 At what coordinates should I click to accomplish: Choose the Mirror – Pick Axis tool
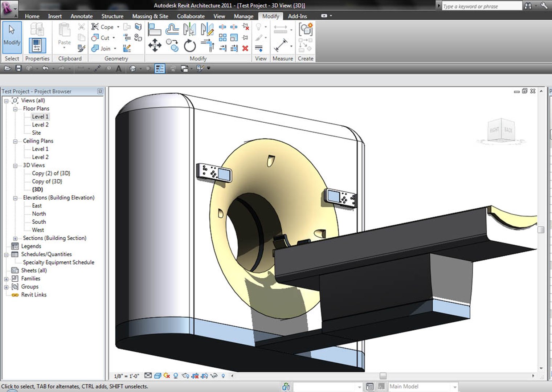(x=189, y=29)
